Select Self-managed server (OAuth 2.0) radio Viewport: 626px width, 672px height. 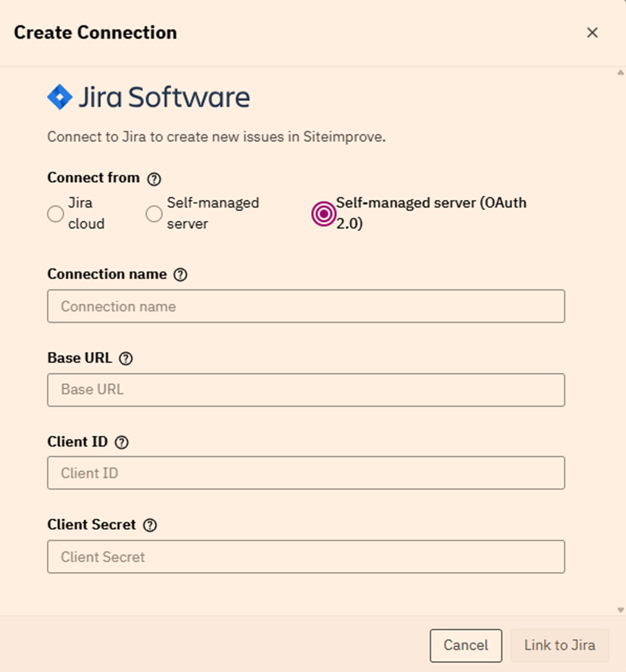point(324,214)
